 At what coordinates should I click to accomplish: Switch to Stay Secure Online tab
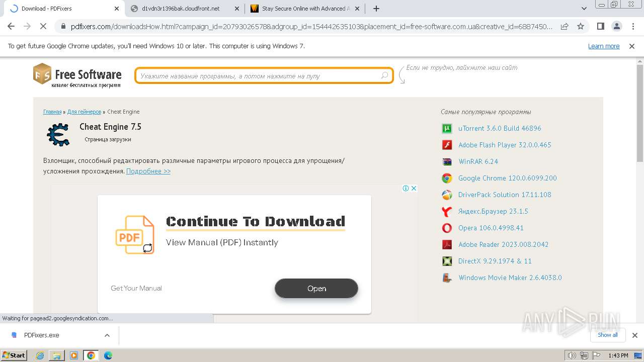click(x=305, y=9)
